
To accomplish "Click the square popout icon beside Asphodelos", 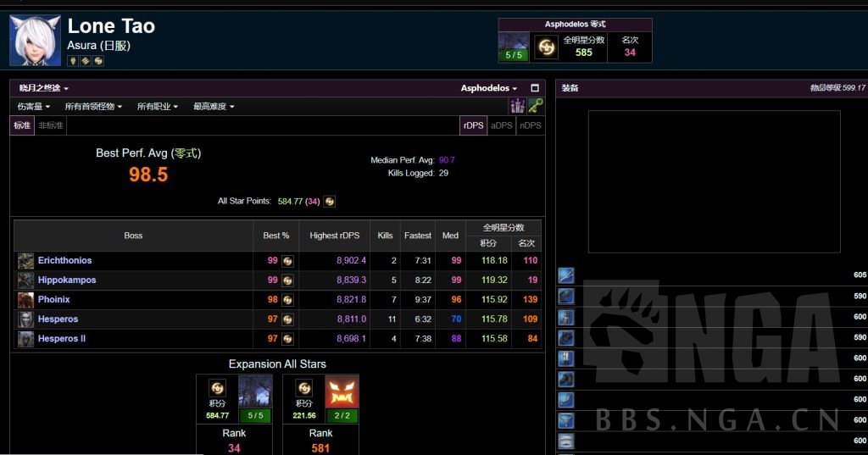I will [x=535, y=88].
